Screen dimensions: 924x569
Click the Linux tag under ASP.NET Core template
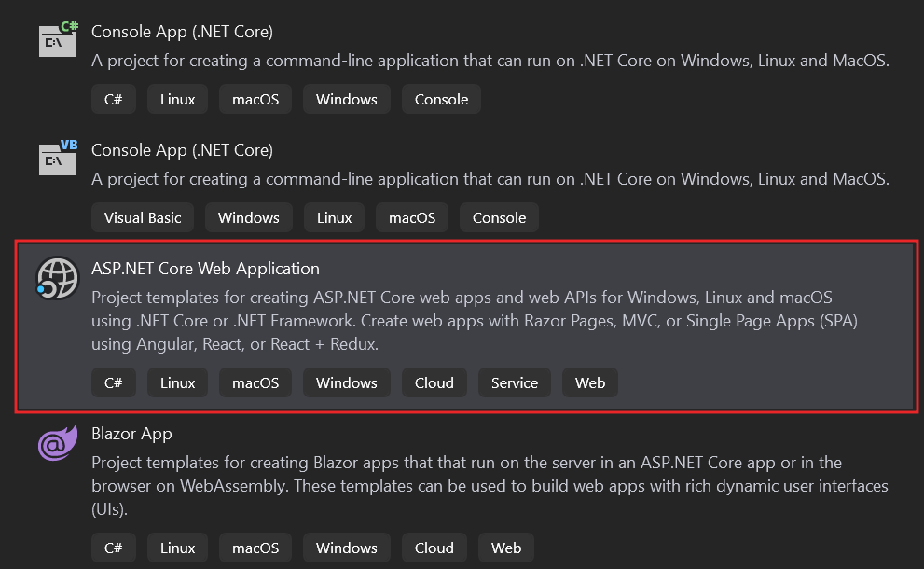click(177, 382)
